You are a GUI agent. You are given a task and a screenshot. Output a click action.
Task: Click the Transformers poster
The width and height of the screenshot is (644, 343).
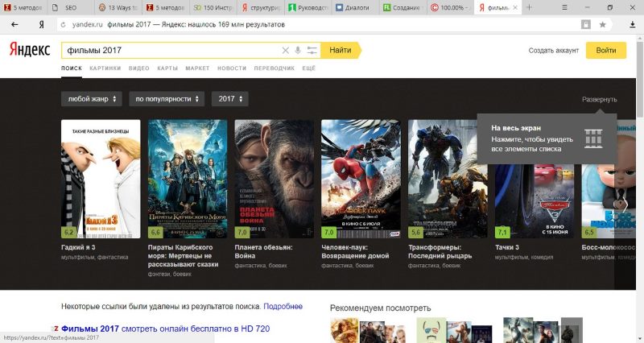pos(448,179)
